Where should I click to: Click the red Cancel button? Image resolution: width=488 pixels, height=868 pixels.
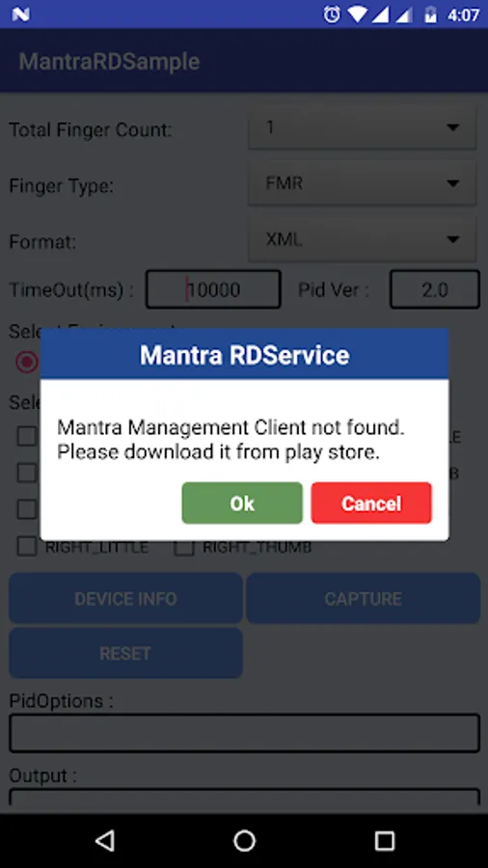[x=371, y=502]
